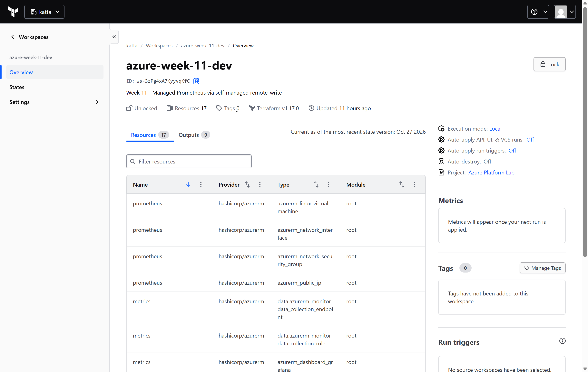
Task: Switch to the Resources tab
Action: (x=150, y=135)
